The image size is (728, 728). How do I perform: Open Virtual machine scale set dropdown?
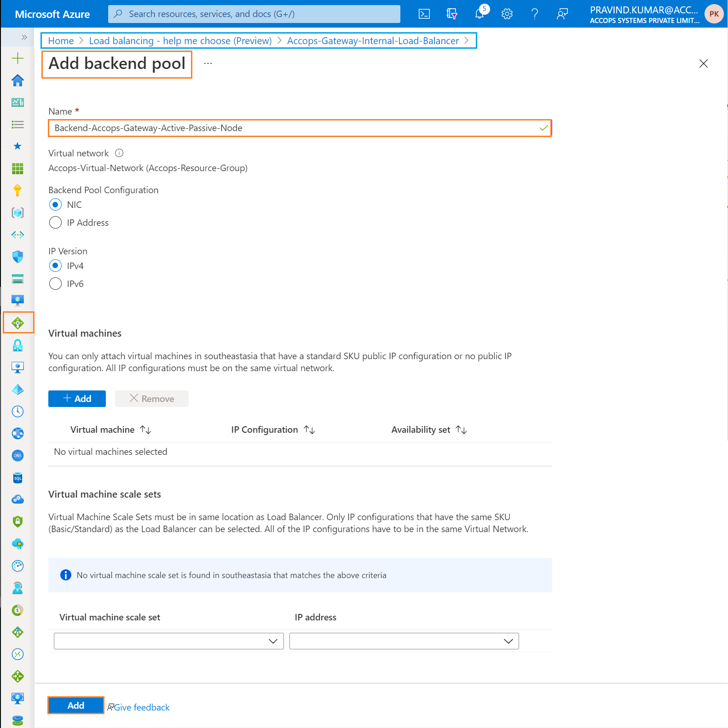[x=168, y=641]
